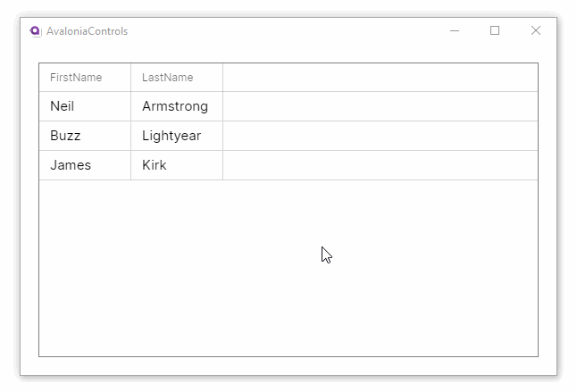Sort by the LastName column header
The width and height of the screenshot is (577, 392).
coord(167,78)
